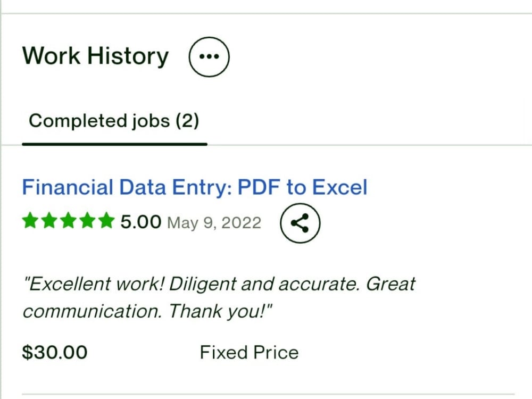Click the fifth green rating star
The height and width of the screenshot is (399, 532).
(x=107, y=221)
